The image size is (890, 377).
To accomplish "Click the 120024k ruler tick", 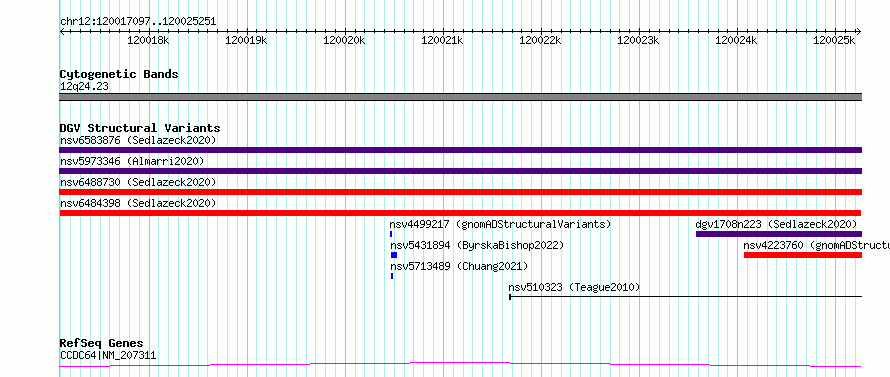I will pos(737,40).
